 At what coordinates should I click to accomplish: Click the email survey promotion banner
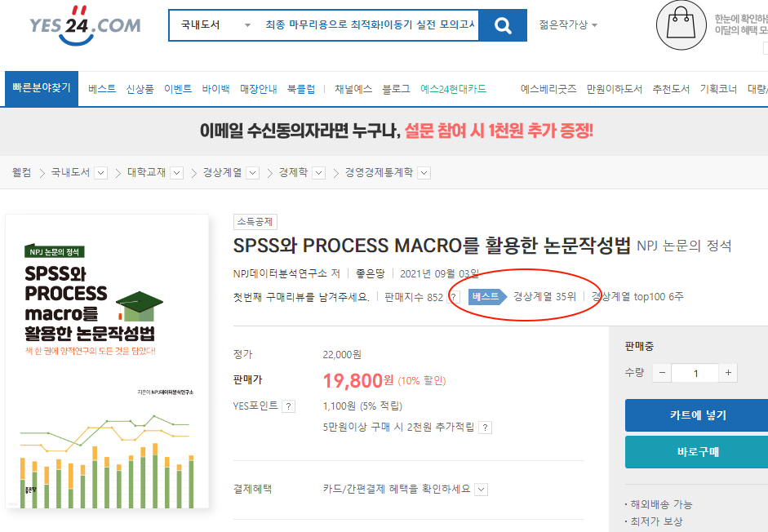coord(397,131)
